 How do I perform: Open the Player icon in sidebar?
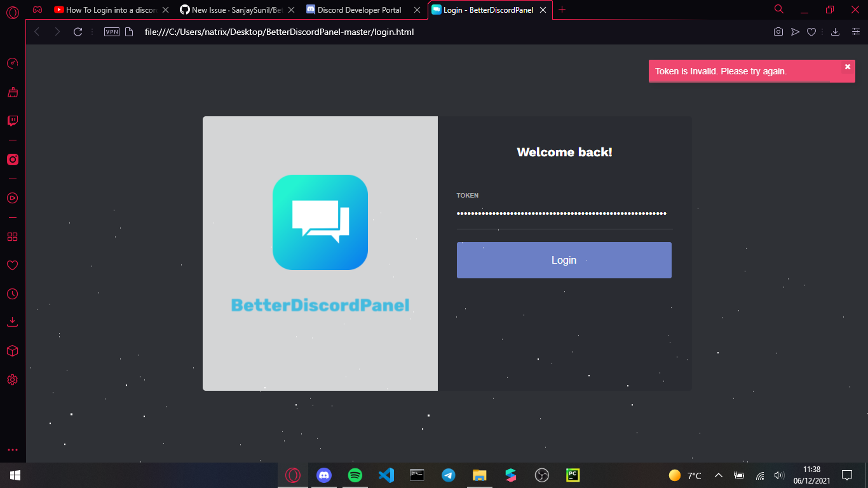12,198
